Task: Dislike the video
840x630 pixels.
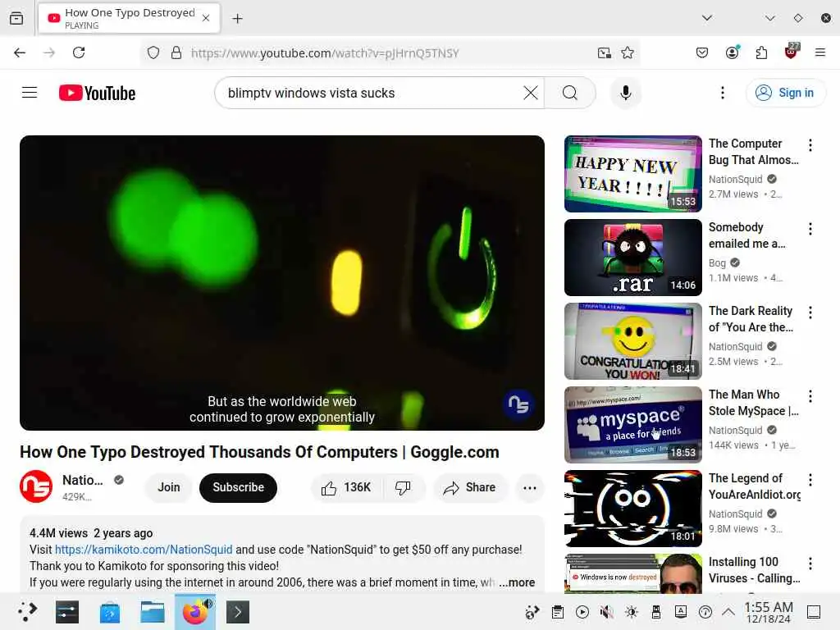Action: pyautogui.click(x=403, y=487)
